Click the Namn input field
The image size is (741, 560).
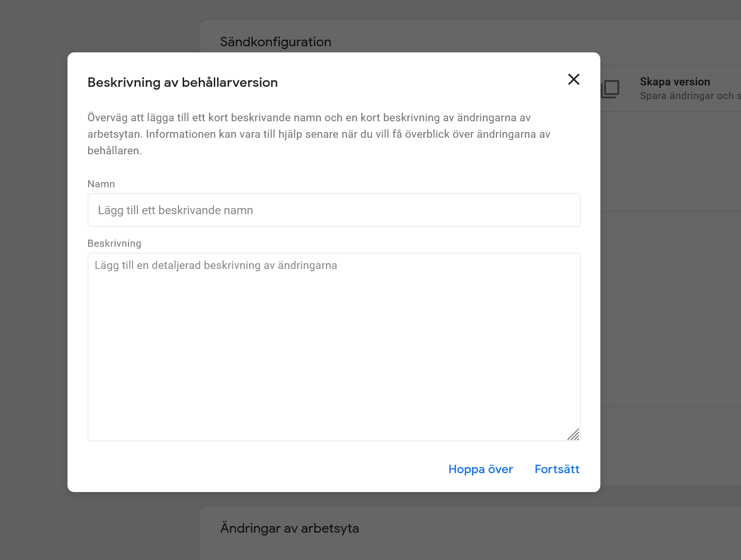(x=334, y=210)
